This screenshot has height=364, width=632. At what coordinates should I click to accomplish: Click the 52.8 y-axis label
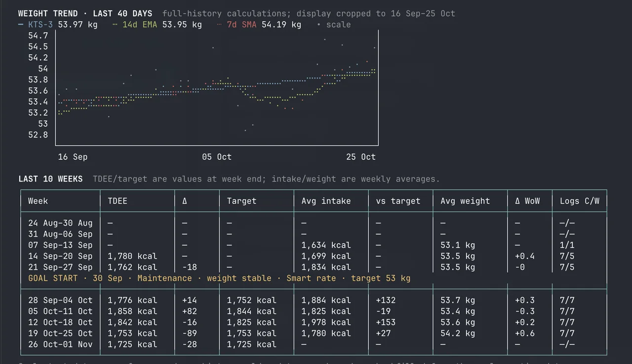(x=38, y=135)
